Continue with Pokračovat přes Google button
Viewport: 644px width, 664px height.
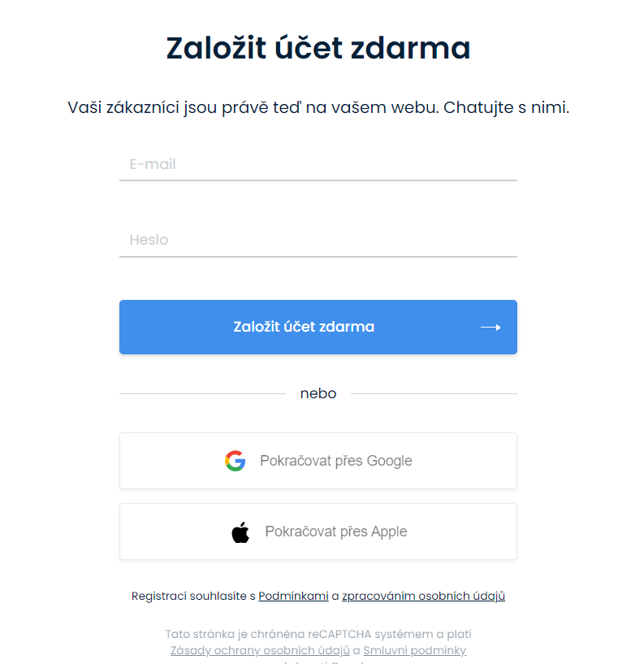tap(318, 461)
